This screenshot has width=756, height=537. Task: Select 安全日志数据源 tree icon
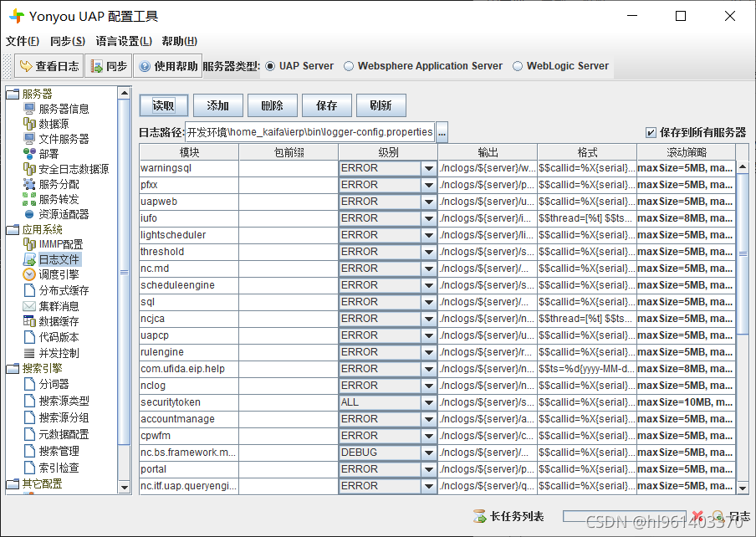pyautogui.click(x=29, y=169)
